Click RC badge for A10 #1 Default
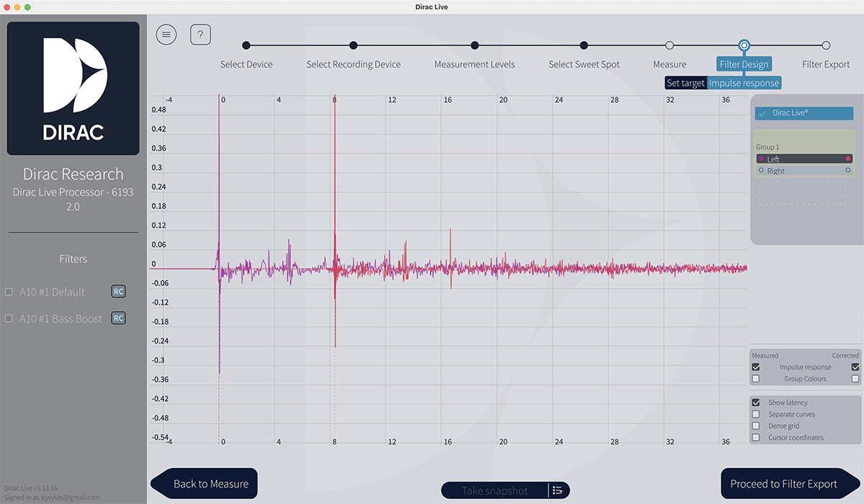Screen dimensions: 864x504 point(118,292)
